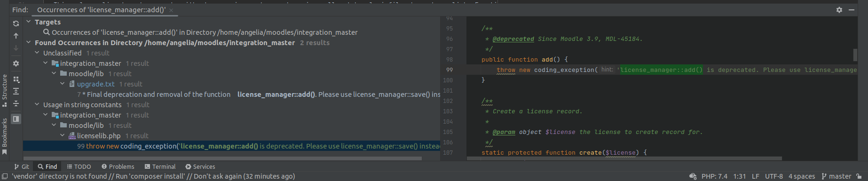Collapse the Found Occurrences in Directory node

click(x=29, y=42)
